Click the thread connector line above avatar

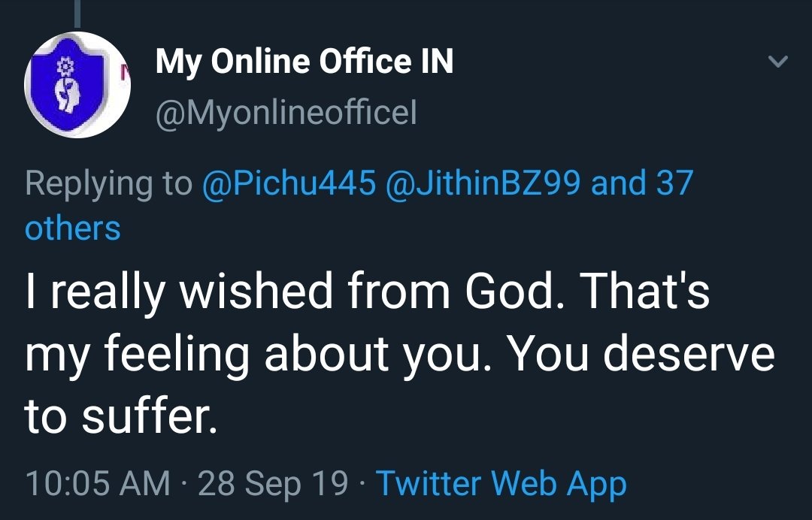click(77, 15)
